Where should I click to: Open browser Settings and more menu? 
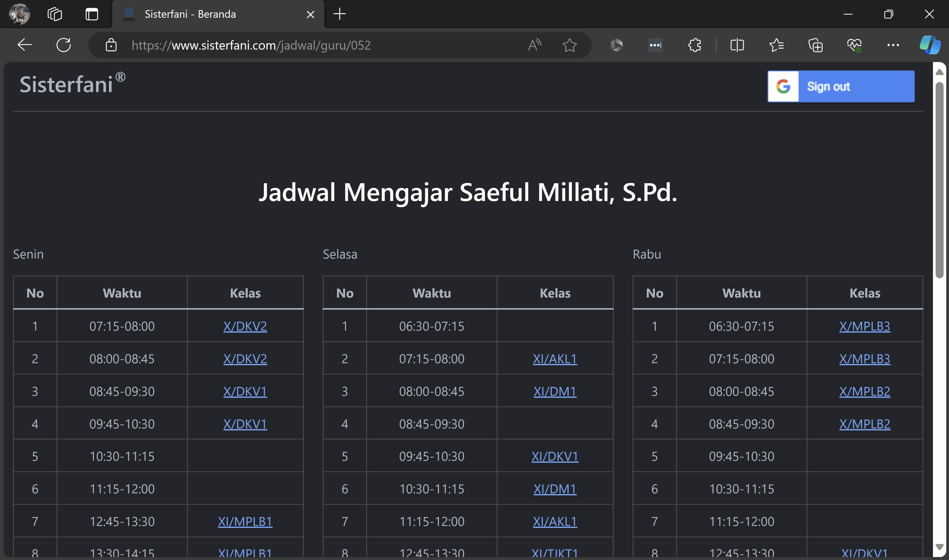pyautogui.click(x=893, y=45)
